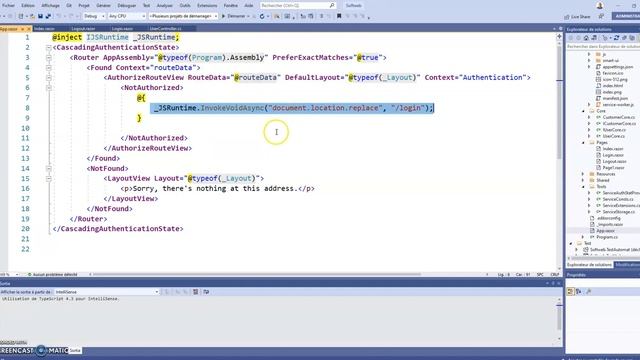Collapse the NotAuthorized code block on line 6
Screen dimensions: 640x360
(49, 88)
